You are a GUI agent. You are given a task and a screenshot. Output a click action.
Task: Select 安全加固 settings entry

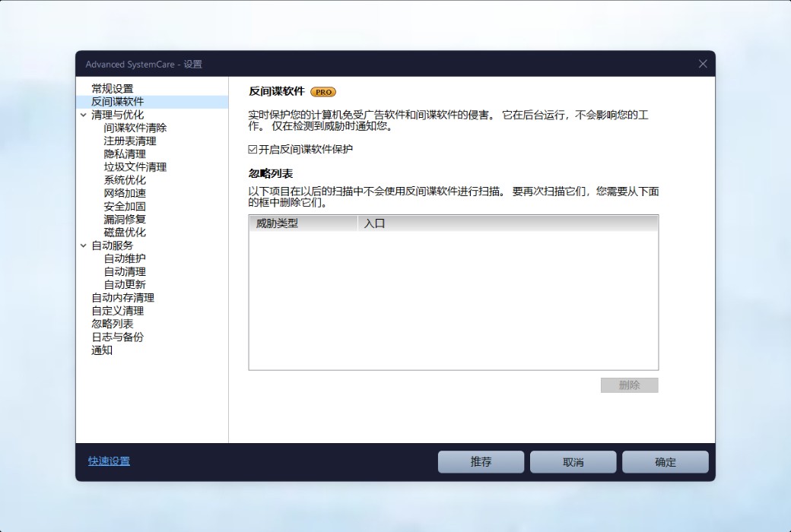[x=125, y=206]
